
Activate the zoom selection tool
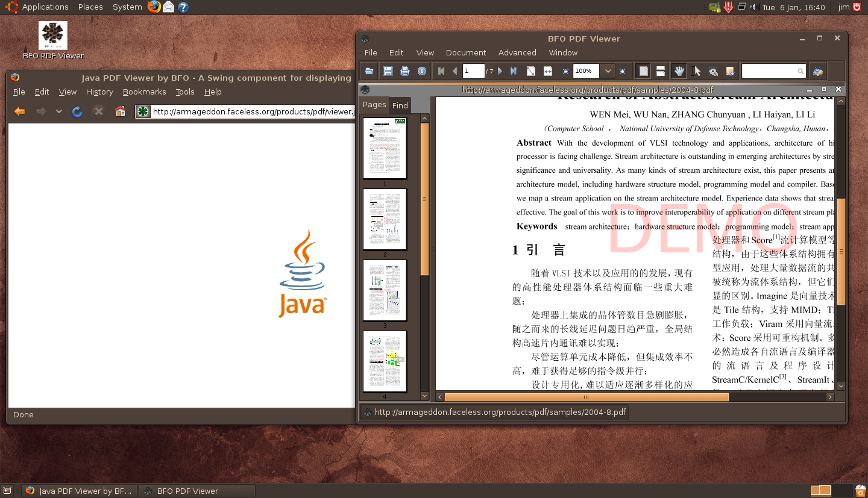tap(712, 70)
